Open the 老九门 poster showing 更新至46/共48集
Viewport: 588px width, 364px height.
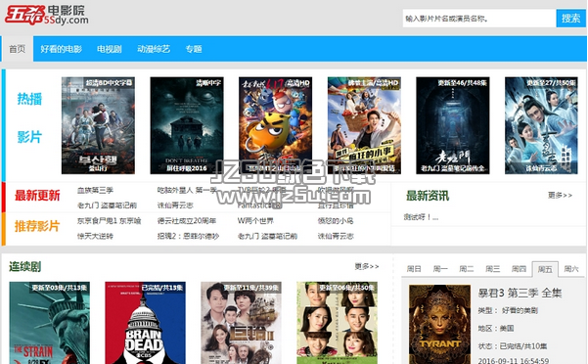pyautogui.click(x=453, y=125)
